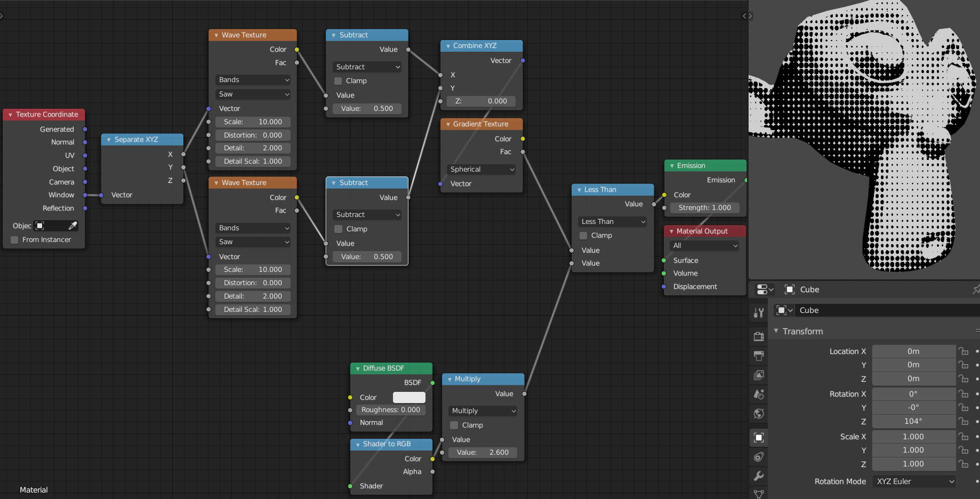The height and width of the screenshot is (499, 980).
Task: Adjust the Emission Strength slider
Action: coord(705,208)
